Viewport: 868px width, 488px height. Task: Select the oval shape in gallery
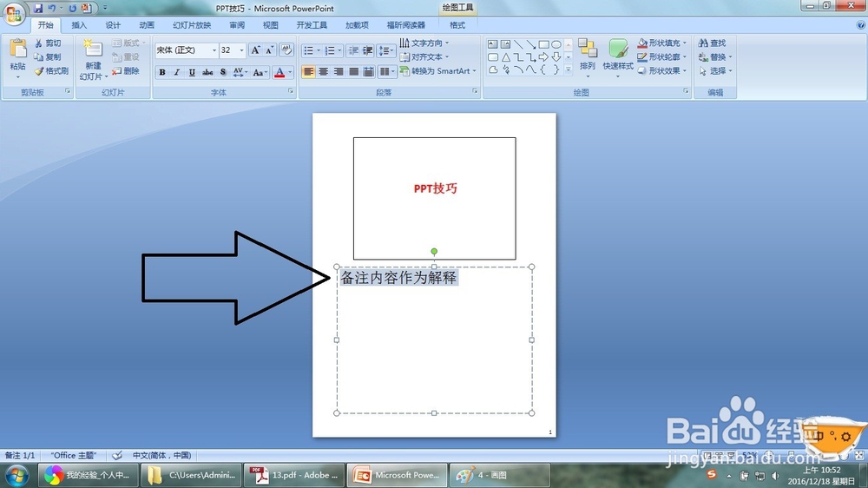(x=556, y=43)
